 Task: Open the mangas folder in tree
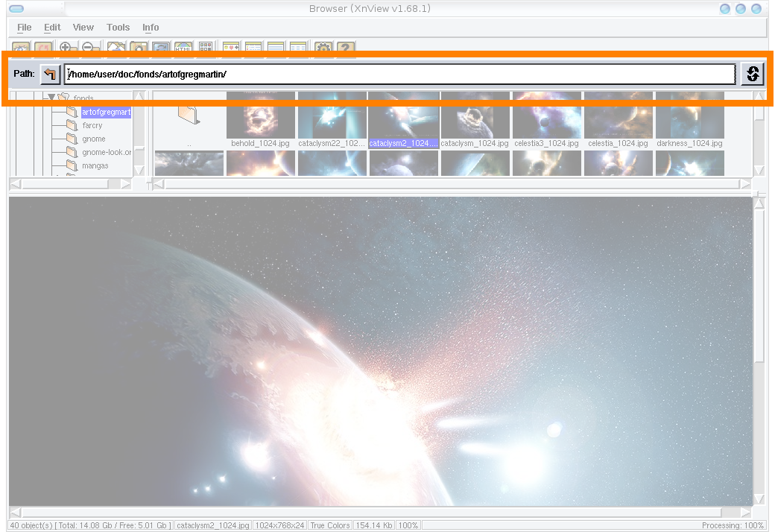[95, 165]
